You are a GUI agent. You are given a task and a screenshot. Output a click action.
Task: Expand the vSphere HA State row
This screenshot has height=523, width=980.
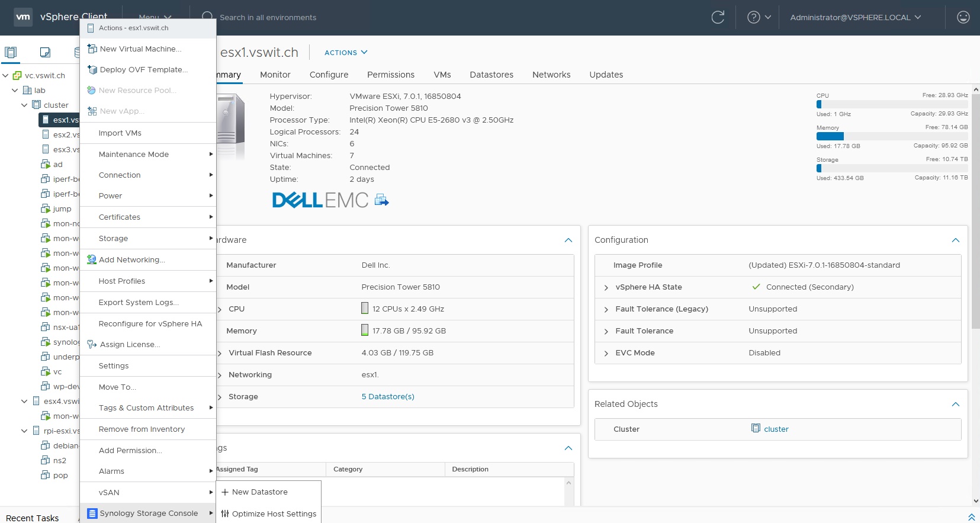(x=606, y=287)
